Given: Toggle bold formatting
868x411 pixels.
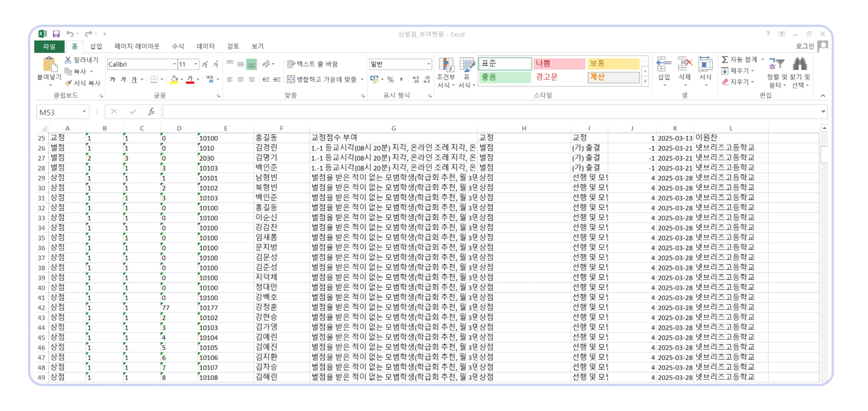Looking at the screenshot, I should 113,79.
